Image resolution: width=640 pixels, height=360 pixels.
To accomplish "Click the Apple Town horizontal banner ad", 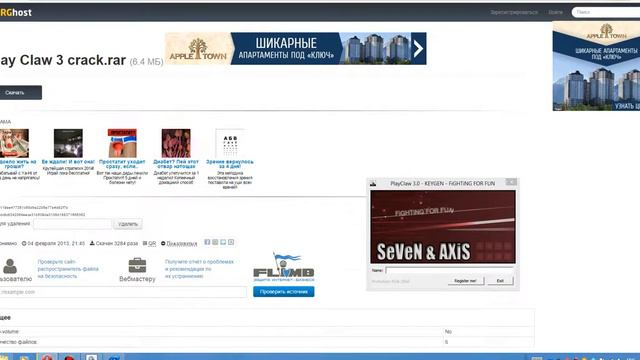I will coord(296,49).
